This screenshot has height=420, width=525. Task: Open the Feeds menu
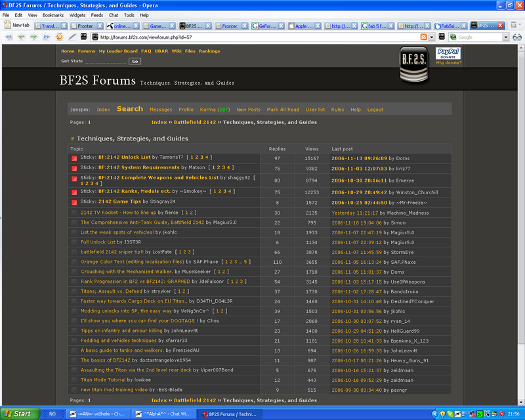click(96, 15)
